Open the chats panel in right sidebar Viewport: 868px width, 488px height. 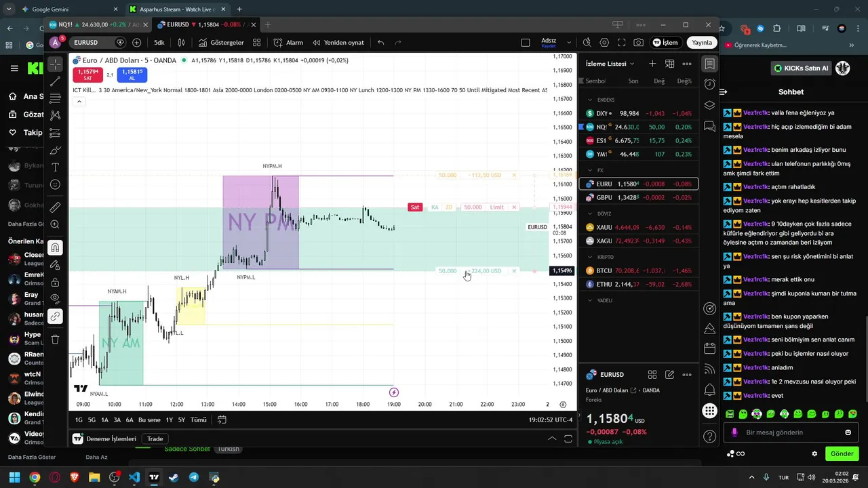point(709,126)
